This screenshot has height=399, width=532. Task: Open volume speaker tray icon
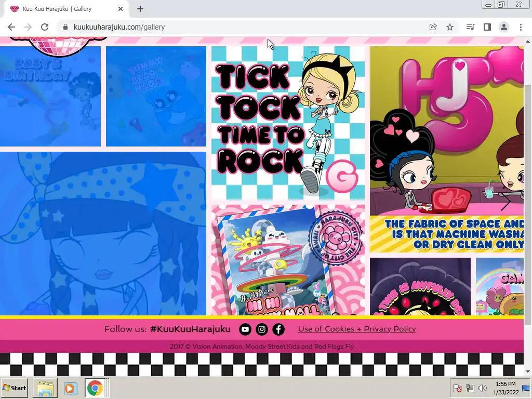click(482, 388)
